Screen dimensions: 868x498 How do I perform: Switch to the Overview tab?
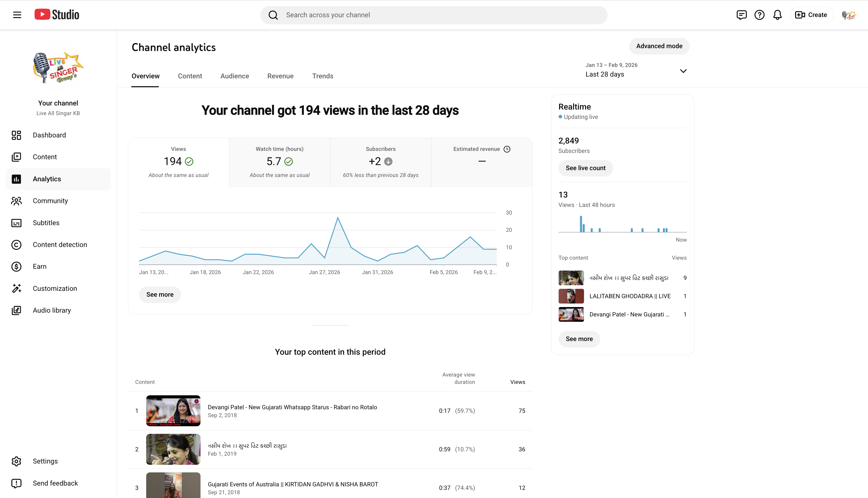click(x=145, y=76)
